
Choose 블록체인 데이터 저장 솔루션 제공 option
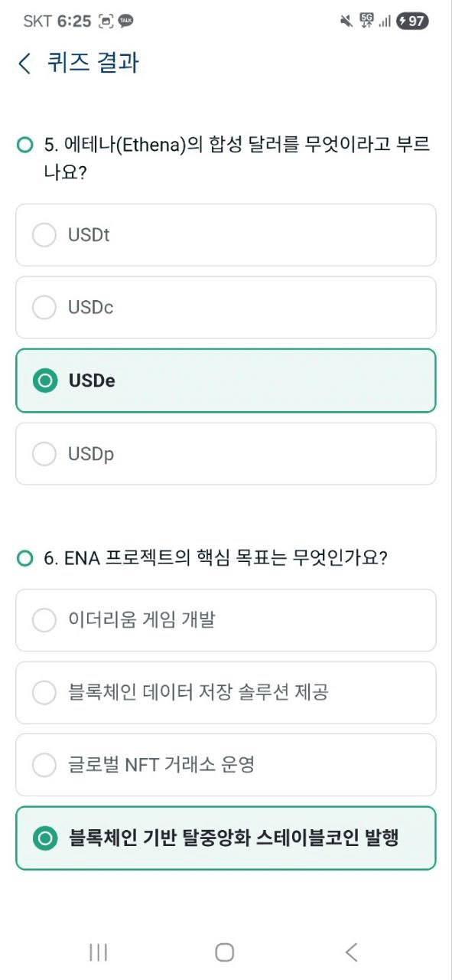(x=226, y=693)
